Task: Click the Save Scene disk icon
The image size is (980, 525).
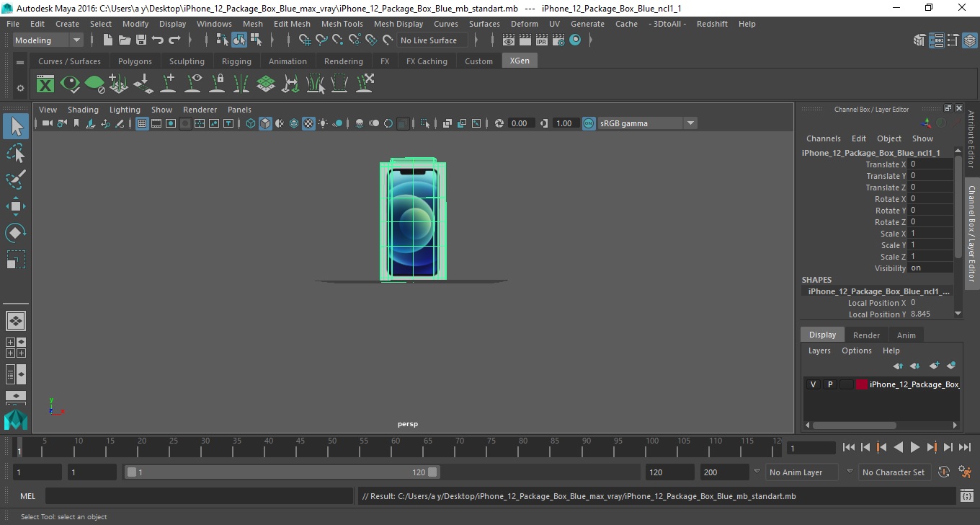Action: [x=141, y=40]
